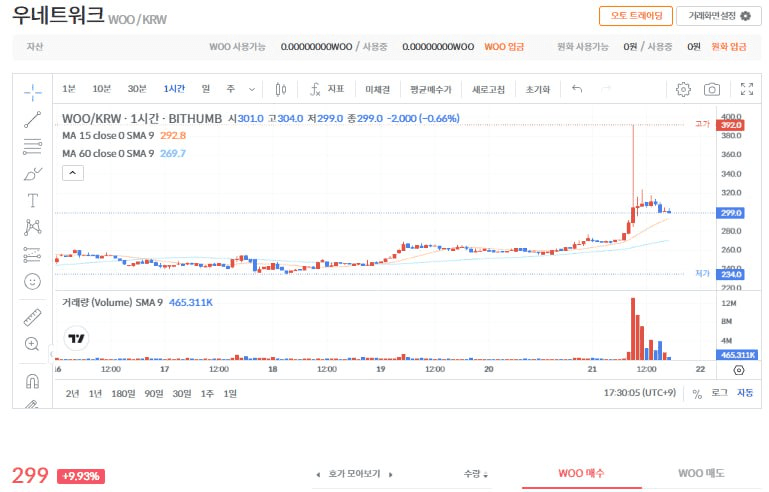Set chart range to 90일
This screenshot has width=769, height=492.
click(154, 393)
